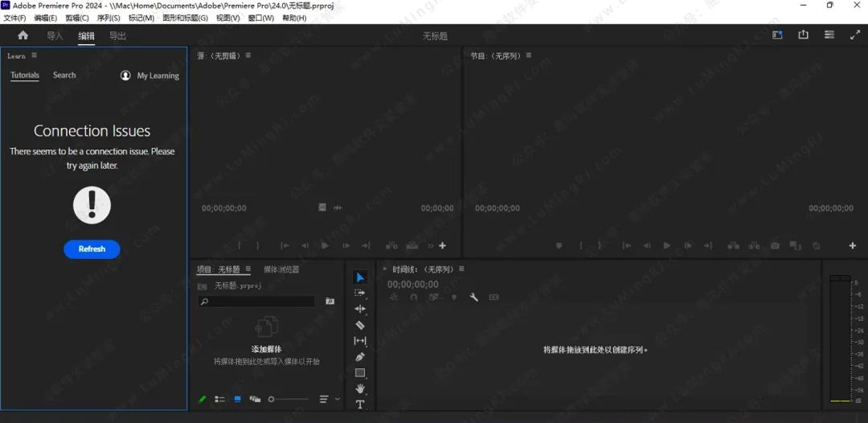868x423 pixels.
Task: Select the Track Select Forward tool
Action: [360, 293]
